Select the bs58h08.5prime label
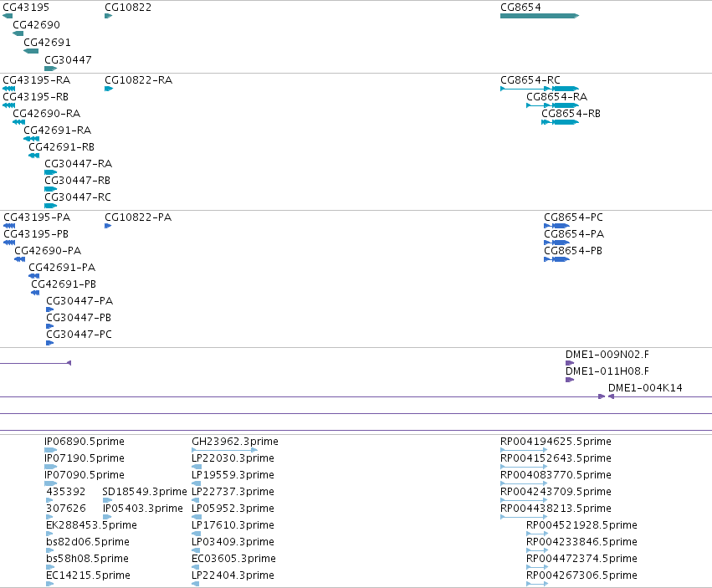Image resolution: width=712 pixels, height=588 pixels. pyautogui.click(x=88, y=559)
